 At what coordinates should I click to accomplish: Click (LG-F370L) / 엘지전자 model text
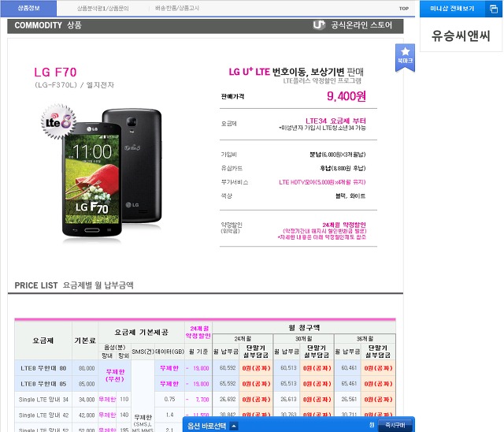74,85
